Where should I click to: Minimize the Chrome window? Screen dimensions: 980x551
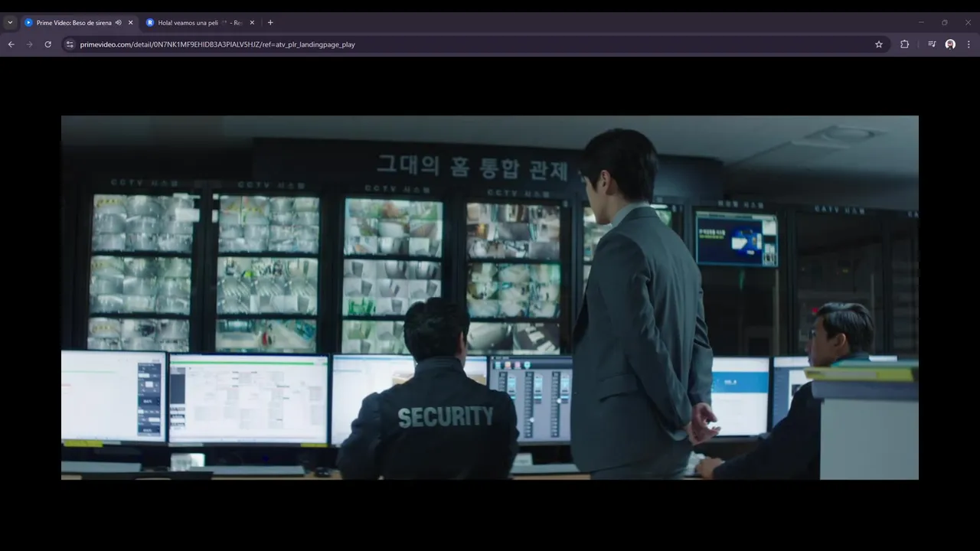point(921,22)
